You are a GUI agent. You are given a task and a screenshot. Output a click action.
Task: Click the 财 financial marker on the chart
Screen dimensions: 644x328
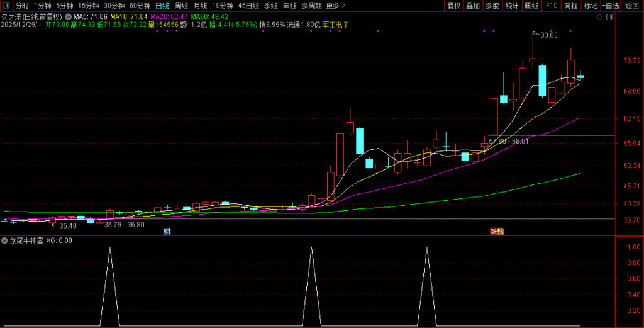(x=167, y=231)
